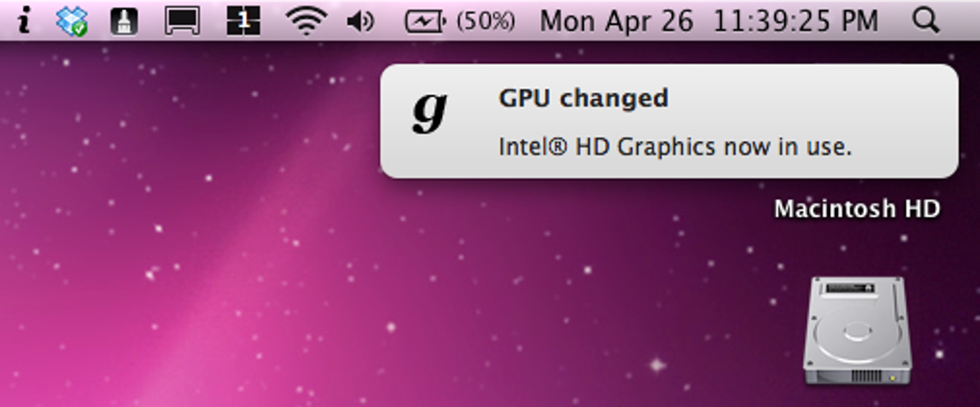The image size is (980, 407).
Task: Open the Dropbox menu bar icon
Action: 71,20
